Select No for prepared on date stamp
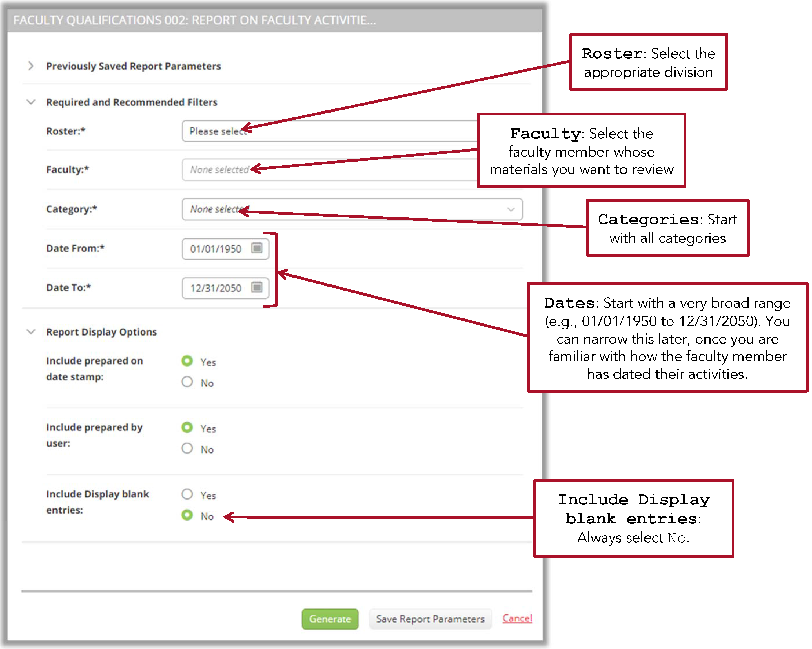This screenshot has height=649, width=812. [187, 382]
